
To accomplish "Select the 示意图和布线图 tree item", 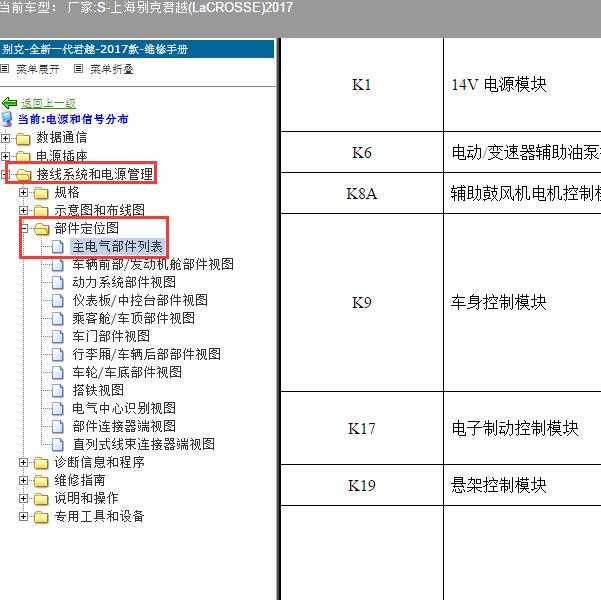I will click(x=99, y=210).
